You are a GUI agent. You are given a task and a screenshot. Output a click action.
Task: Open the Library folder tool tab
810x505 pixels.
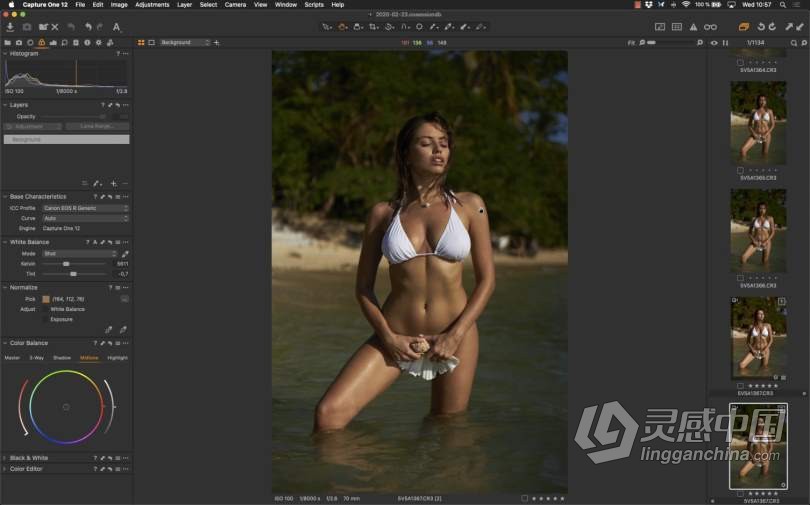click(8, 43)
